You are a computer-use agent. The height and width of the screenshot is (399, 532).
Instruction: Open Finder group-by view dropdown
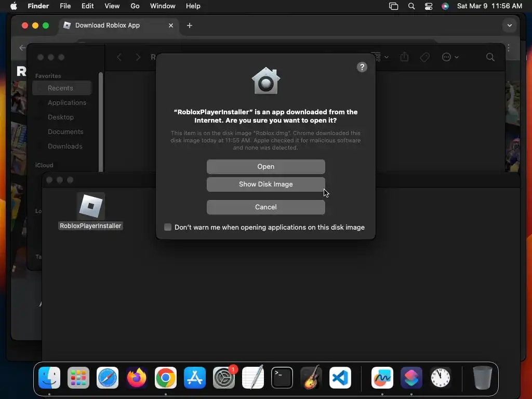pos(382,57)
